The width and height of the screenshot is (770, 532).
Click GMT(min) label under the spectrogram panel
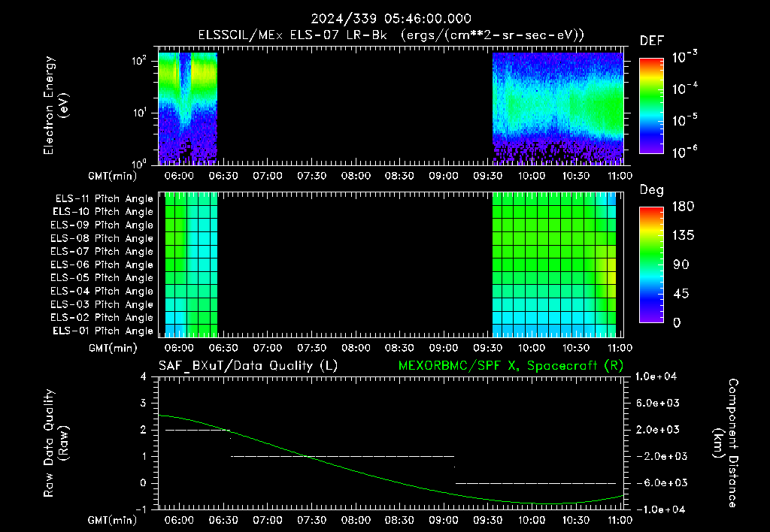[x=113, y=176]
